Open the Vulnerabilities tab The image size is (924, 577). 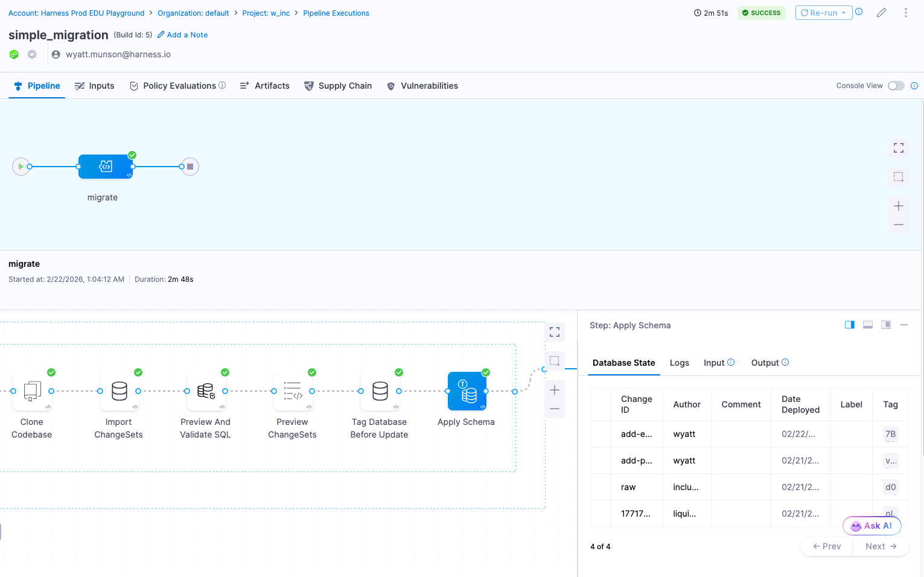point(422,86)
